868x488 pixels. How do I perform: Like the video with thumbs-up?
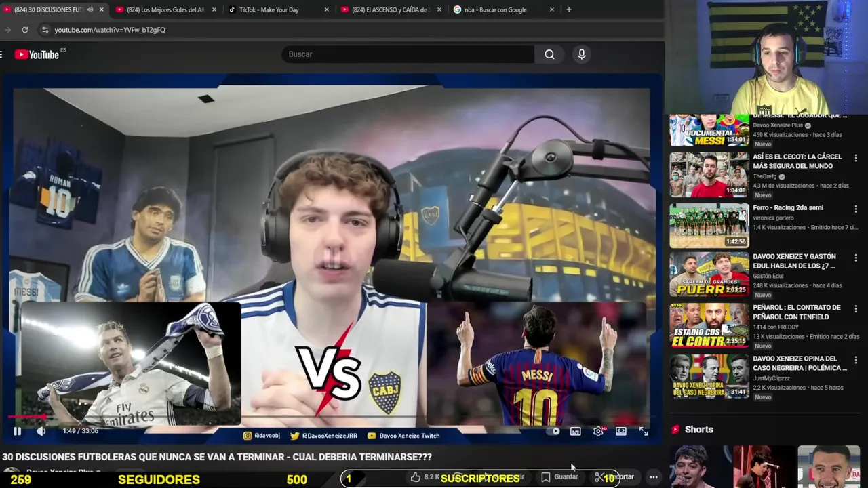coord(425,477)
